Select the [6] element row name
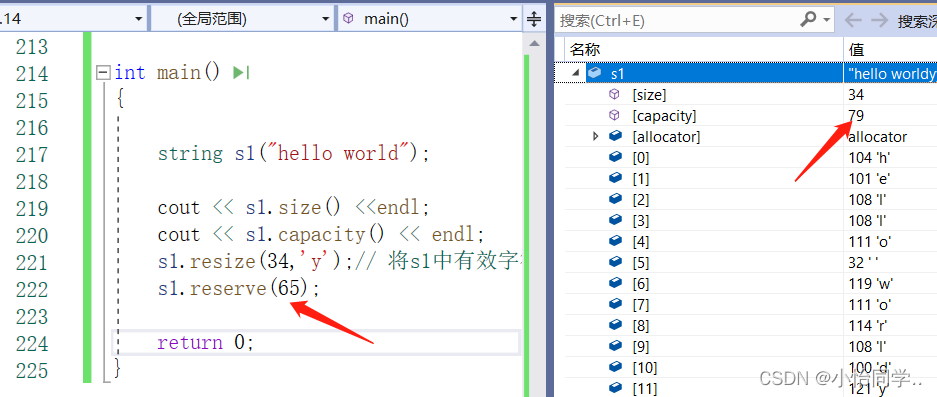The height and width of the screenshot is (397, 937). (641, 283)
